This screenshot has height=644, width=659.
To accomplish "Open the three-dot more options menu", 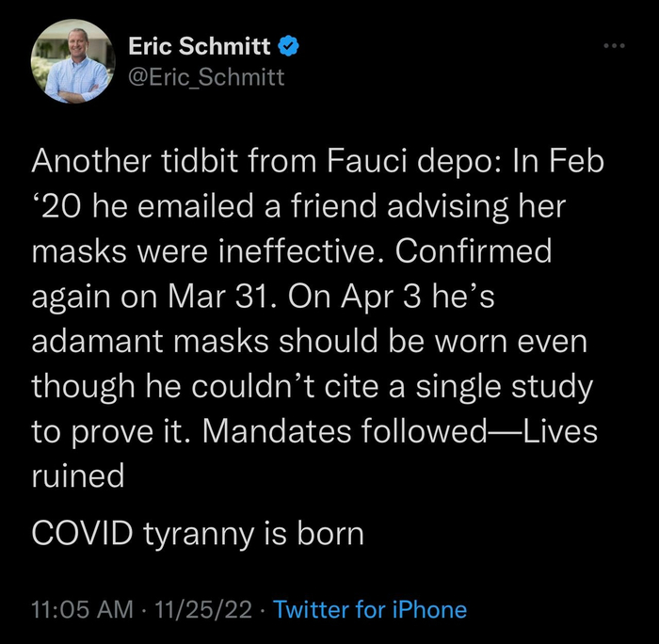I will click(613, 45).
